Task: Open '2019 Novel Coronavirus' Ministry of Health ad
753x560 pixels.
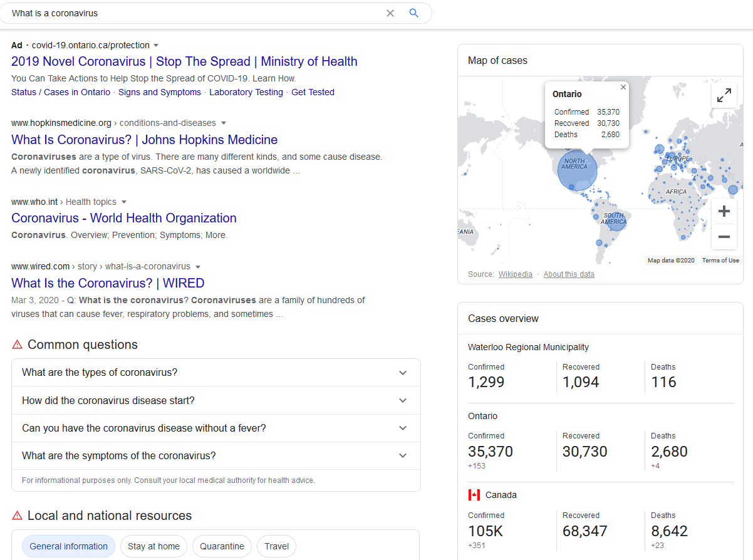Action: (x=184, y=61)
